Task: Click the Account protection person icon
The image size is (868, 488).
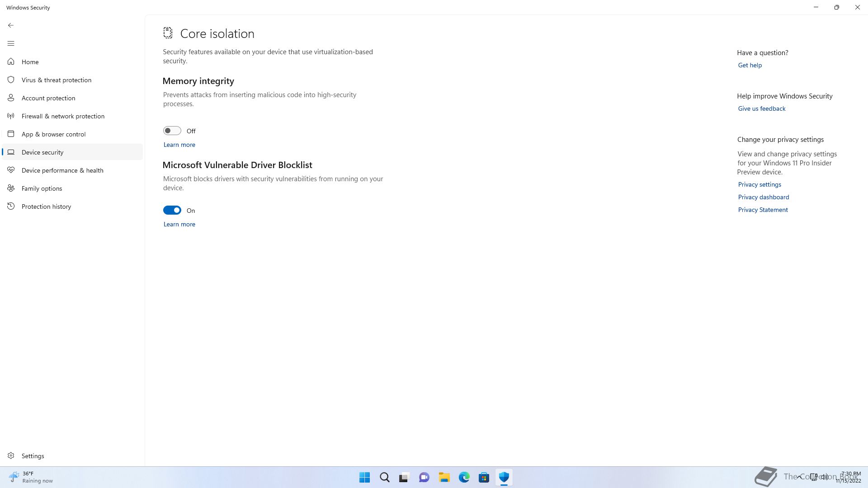Action: point(11,98)
